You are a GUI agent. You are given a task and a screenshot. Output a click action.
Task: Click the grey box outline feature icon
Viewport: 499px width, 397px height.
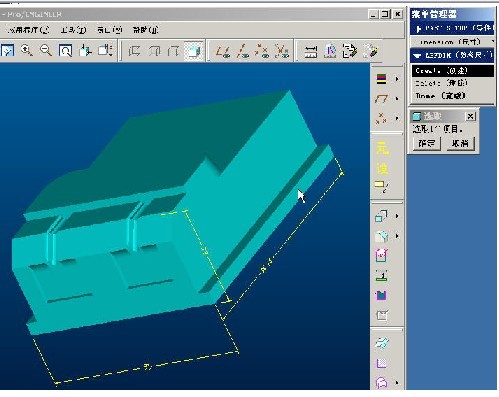(x=382, y=315)
